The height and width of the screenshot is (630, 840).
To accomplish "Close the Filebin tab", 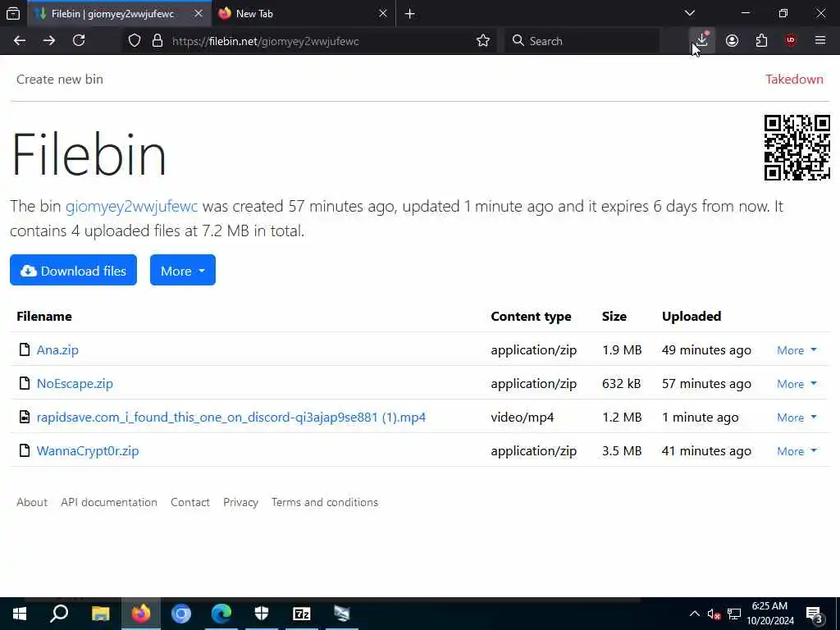I will pos(199,13).
